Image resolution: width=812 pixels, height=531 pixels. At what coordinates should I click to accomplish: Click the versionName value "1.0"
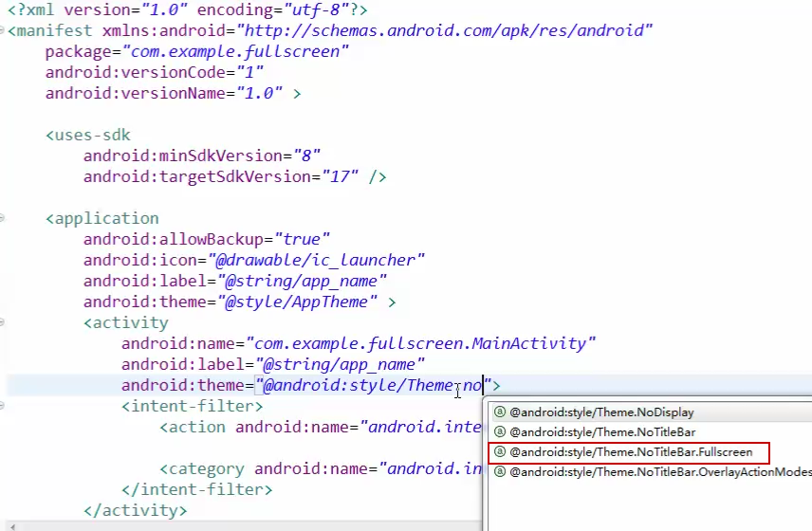pyautogui.click(x=260, y=94)
